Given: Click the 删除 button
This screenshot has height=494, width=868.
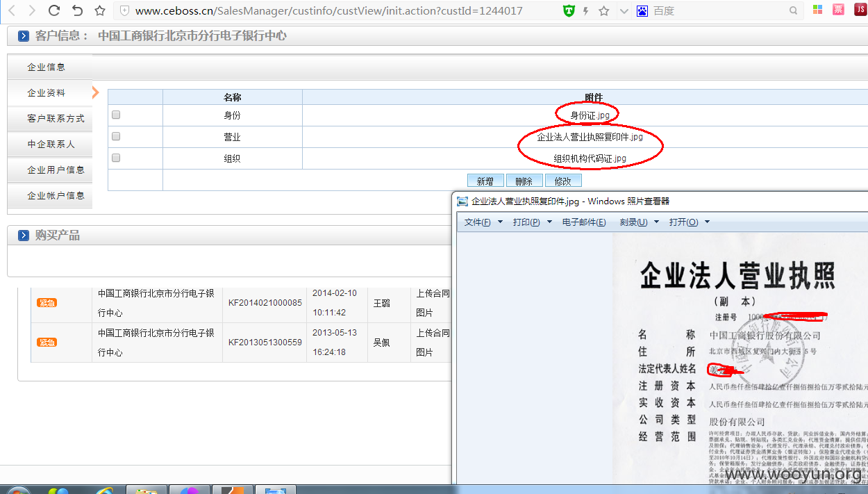Looking at the screenshot, I should pos(524,181).
